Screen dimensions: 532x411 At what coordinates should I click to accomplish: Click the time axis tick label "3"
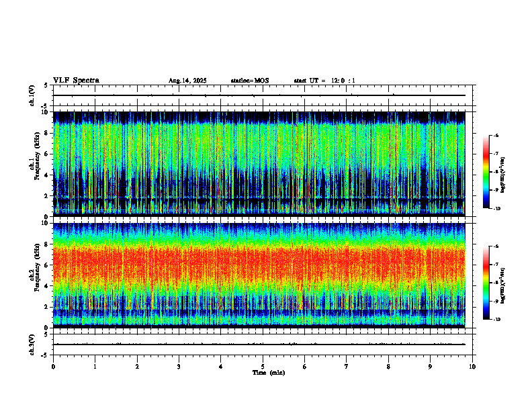tap(179, 367)
